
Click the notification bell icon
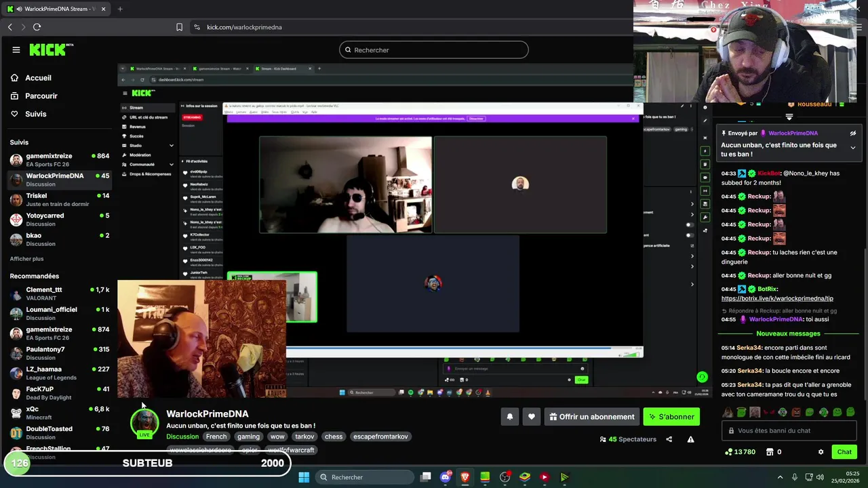point(510,417)
